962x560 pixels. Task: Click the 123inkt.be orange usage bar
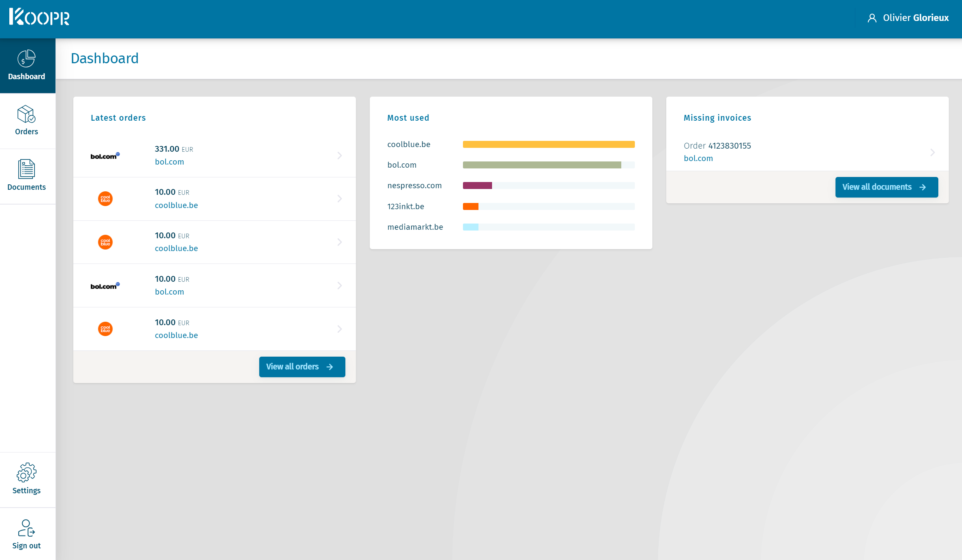[x=471, y=206]
